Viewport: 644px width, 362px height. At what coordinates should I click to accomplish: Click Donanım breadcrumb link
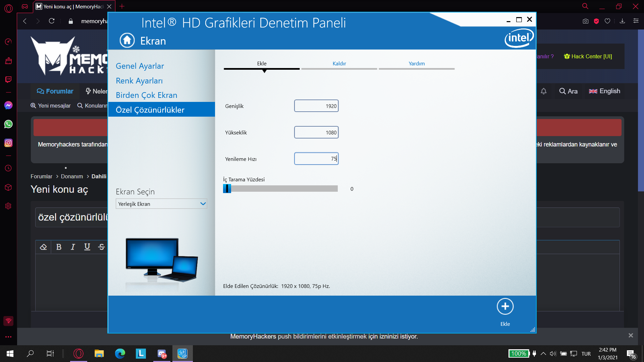click(x=72, y=176)
